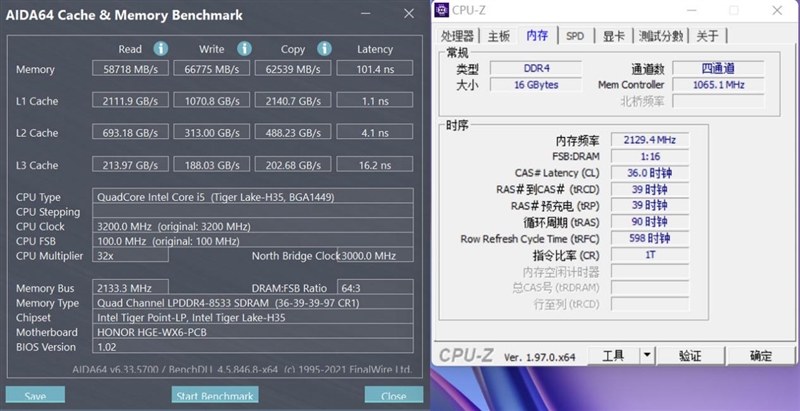
Task: Click the Save button in AIDA64
Action: [x=35, y=395]
